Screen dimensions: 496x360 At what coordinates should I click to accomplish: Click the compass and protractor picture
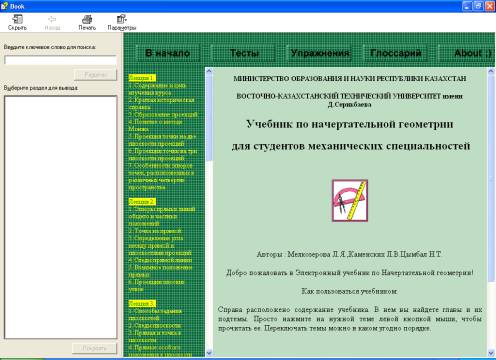pos(350,201)
